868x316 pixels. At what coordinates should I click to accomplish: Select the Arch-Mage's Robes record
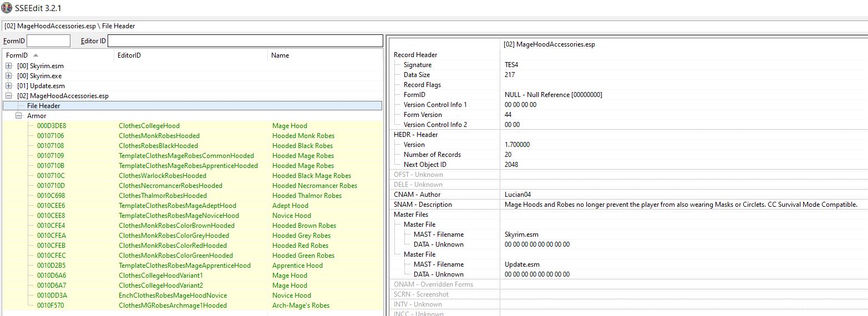[301, 305]
